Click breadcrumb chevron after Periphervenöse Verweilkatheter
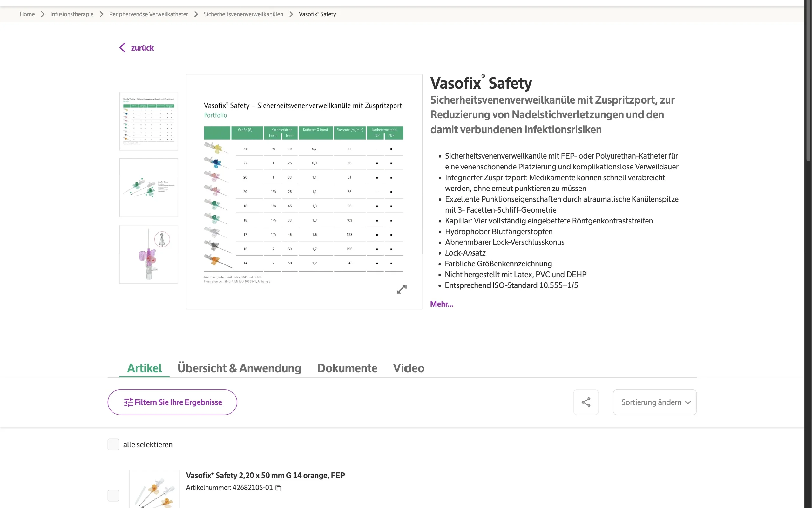Screen dimensions: 812x508 pyautogui.click(x=196, y=14)
